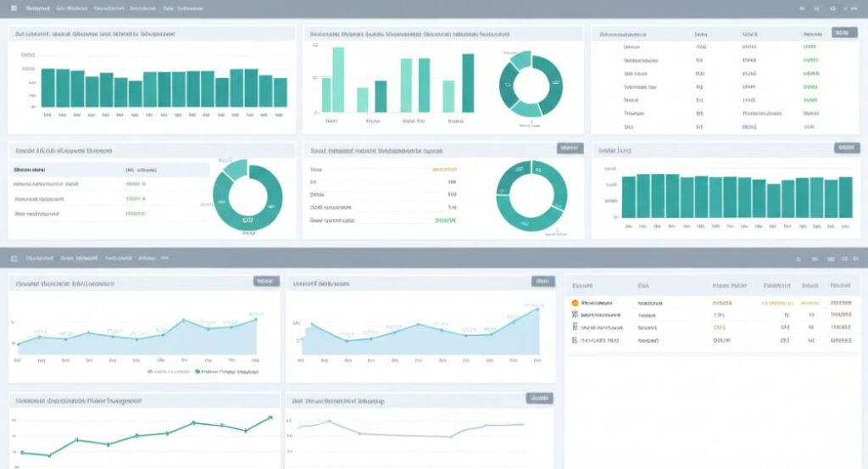Screen dimensions: 868x469
Task: Click the rightmost icon in the second navigation bar
Action: [854, 259]
